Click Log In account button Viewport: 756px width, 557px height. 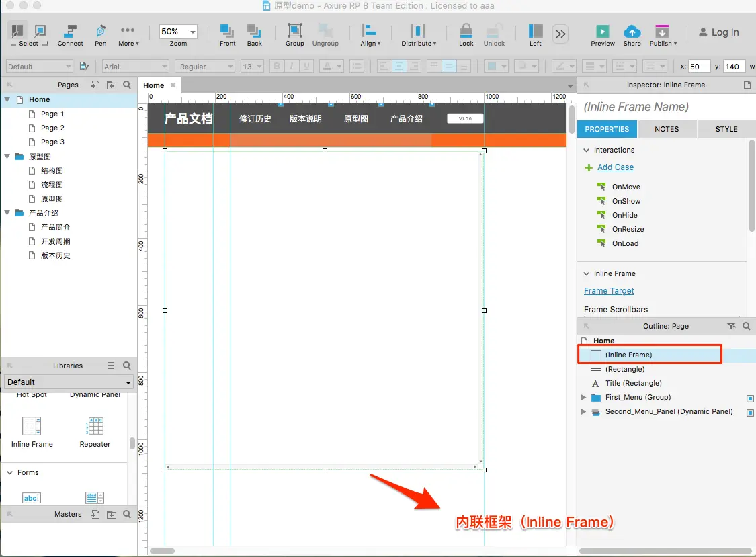718,32
